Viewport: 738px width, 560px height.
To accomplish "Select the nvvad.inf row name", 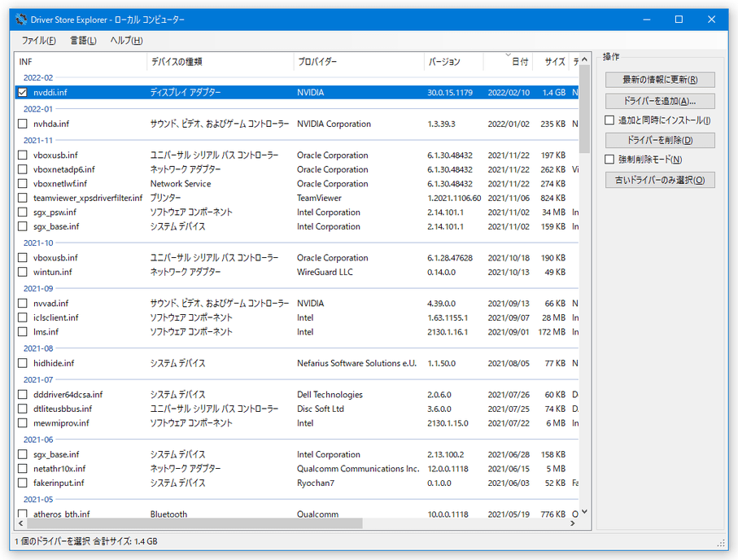I will click(x=50, y=304).
